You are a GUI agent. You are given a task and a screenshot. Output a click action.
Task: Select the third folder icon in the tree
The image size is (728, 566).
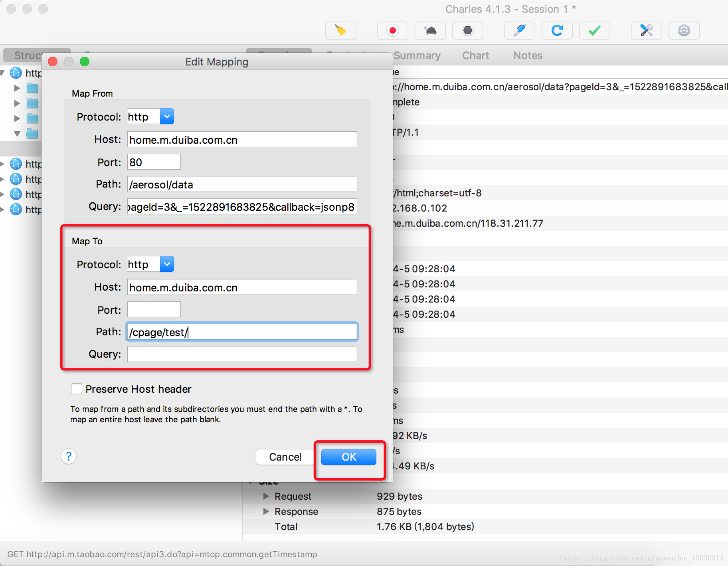[32, 118]
